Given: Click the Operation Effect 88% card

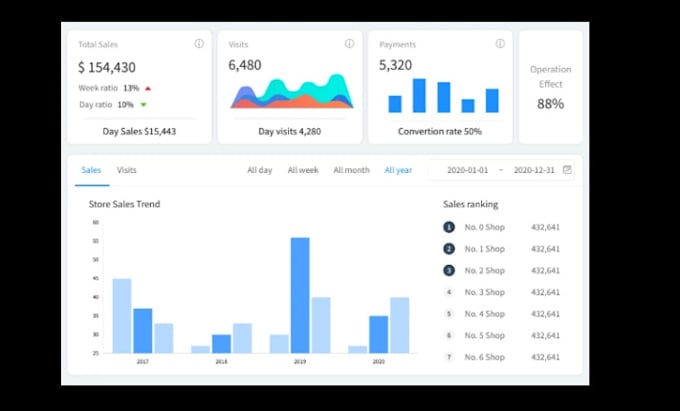Looking at the screenshot, I should coord(551,87).
